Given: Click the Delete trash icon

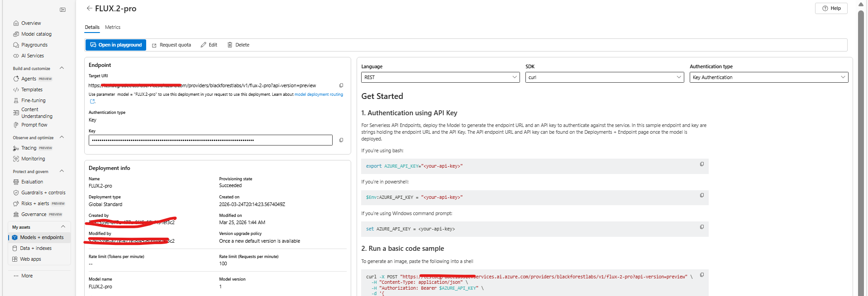Looking at the screenshot, I should pos(230,45).
